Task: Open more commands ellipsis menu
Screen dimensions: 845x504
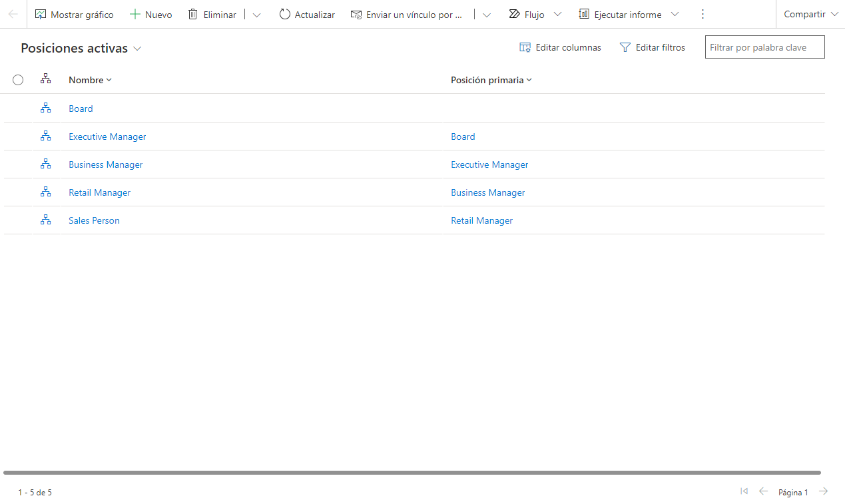Action: tap(703, 14)
